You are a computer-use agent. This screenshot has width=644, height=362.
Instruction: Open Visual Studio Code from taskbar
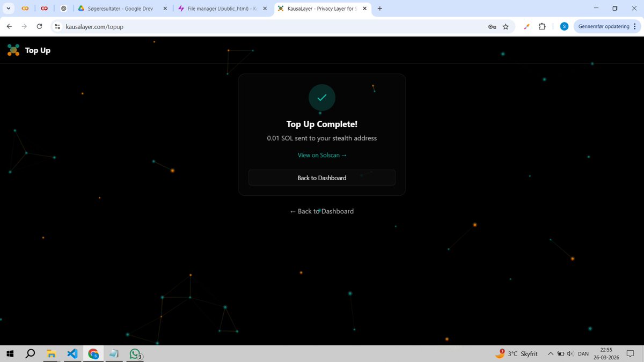(72, 354)
